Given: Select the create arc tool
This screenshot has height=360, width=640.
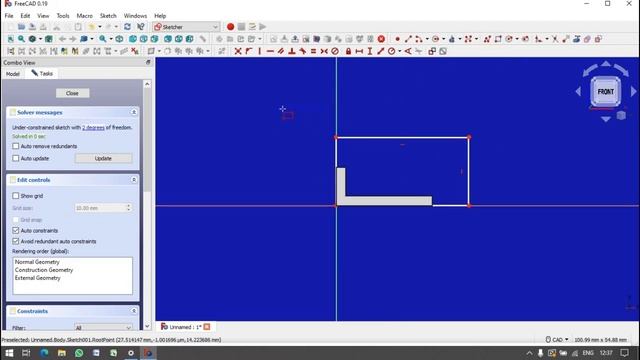Looking at the screenshot, I should click(x=418, y=39).
